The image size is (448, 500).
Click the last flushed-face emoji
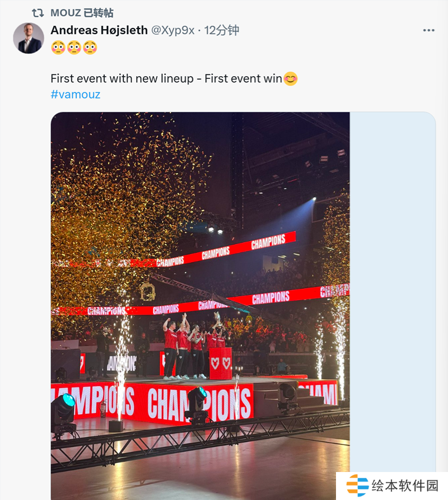click(90, 48)
